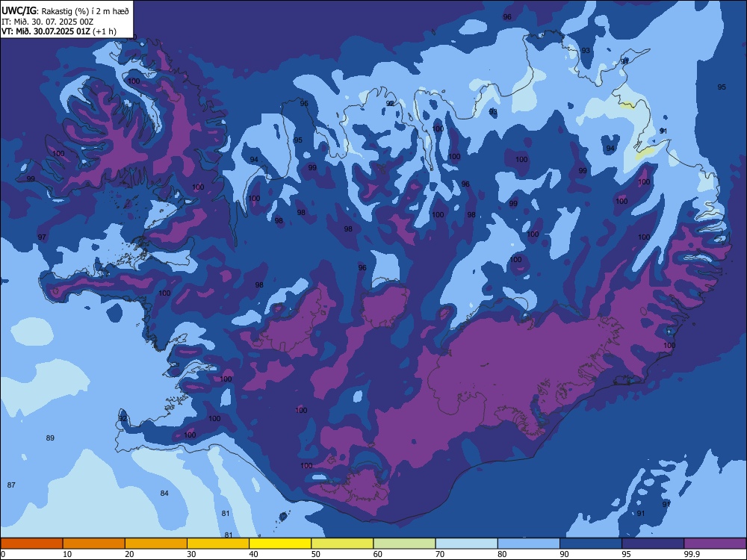
Task: Click the initial time line 'IT: Mið. 30. 07. 2025 00Z'
Action: [x=46, y=22]
